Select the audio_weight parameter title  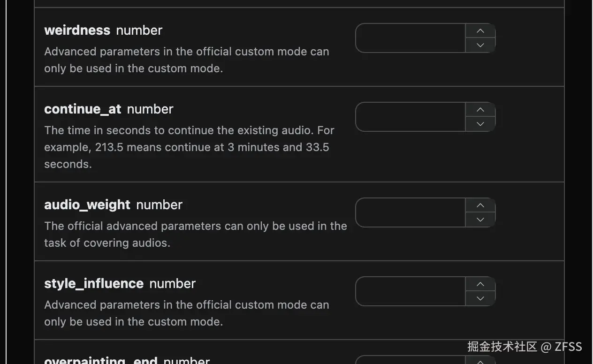tap(87, 205)
